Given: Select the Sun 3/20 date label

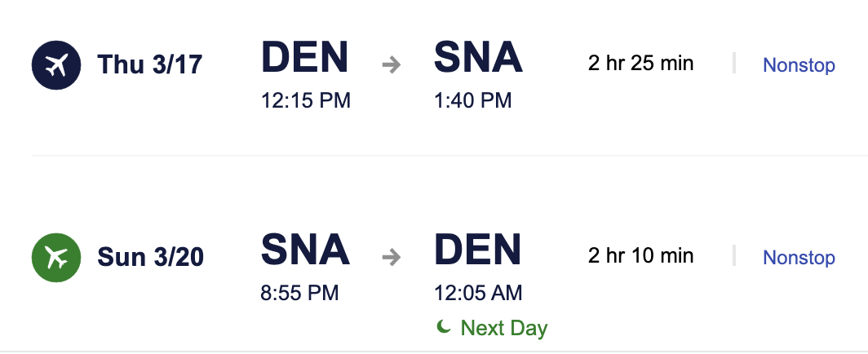Looking at the screenshot, I should pyautogui.click(x=151, y=257).
